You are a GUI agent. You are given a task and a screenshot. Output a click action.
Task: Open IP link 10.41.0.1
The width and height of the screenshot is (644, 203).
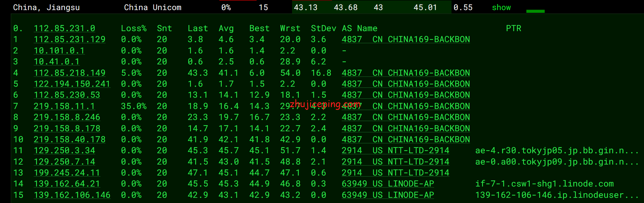57,62
